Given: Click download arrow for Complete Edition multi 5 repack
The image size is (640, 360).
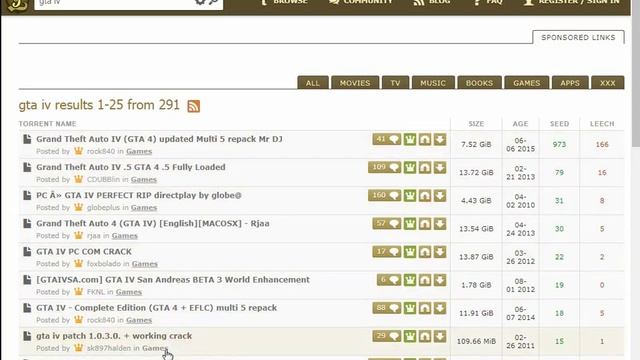Looking at the screenshot, I should tap(440, 309).
